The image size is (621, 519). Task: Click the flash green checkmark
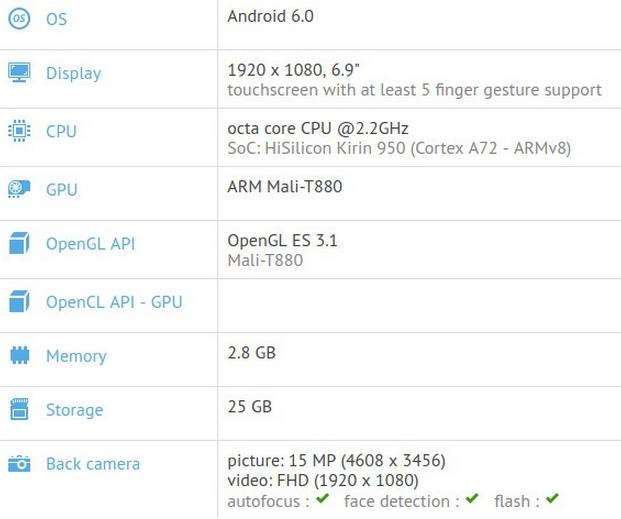(x=552, y=499)
